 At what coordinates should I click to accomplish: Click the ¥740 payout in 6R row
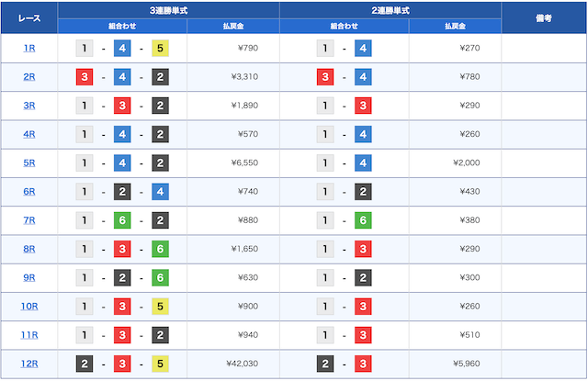(248, 192)
